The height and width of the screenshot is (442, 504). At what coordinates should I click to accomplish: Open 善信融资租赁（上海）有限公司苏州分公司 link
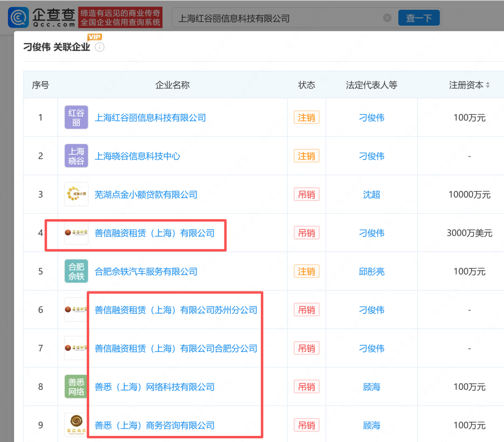(176, 310)
